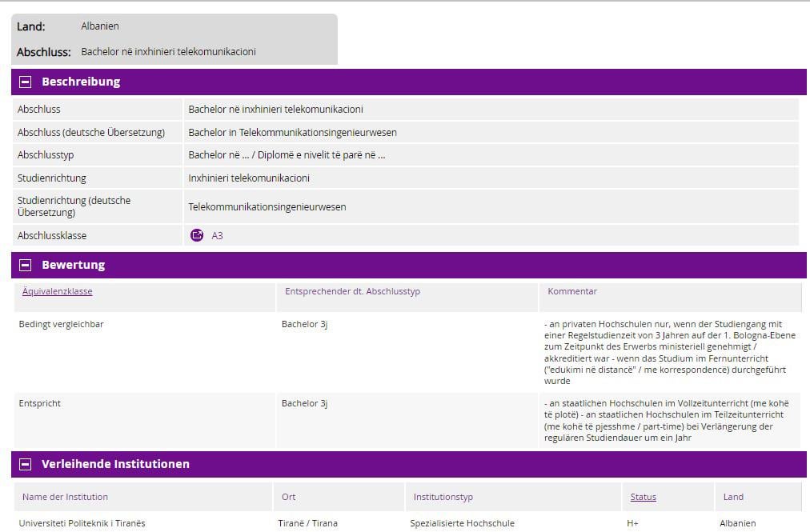Select the 'H+' status value
Viewport: 810px width, 532px height.
pos(633,523)
